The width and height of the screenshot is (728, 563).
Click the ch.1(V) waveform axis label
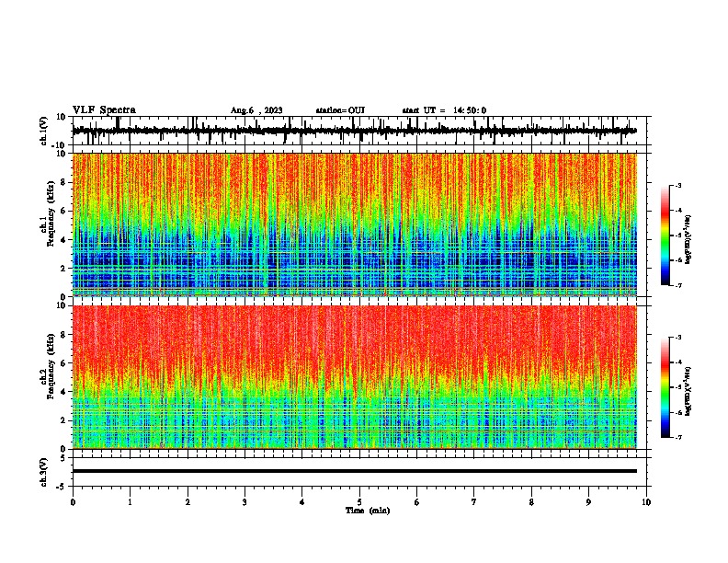pyautogui.click(x=44, y=131)
